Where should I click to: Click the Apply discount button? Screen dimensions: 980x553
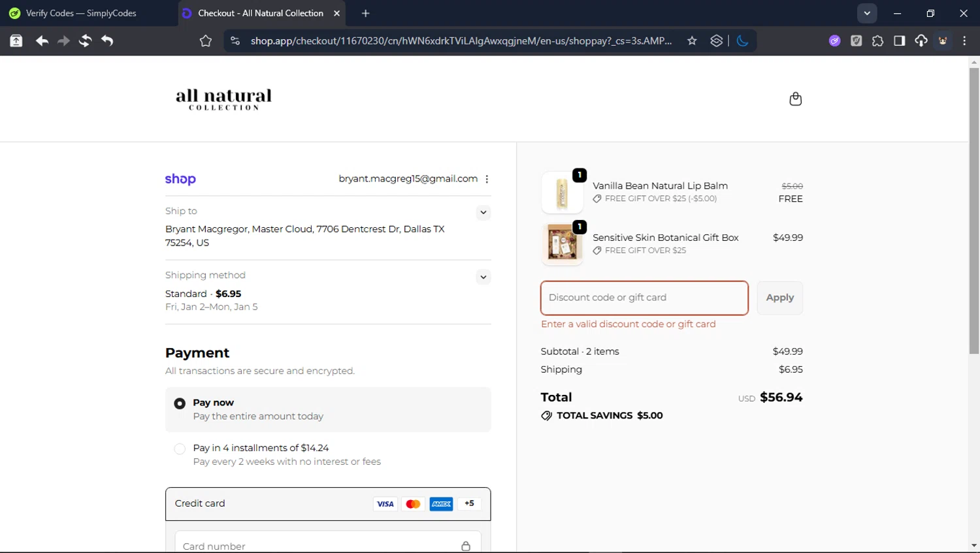click(x=779, y=298)
